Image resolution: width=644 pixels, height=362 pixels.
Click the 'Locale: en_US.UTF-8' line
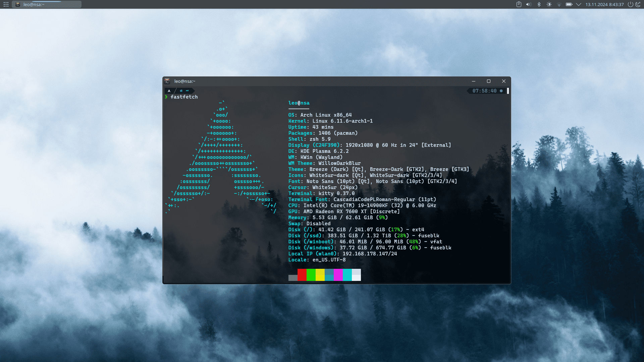click(x=317, y=260)
